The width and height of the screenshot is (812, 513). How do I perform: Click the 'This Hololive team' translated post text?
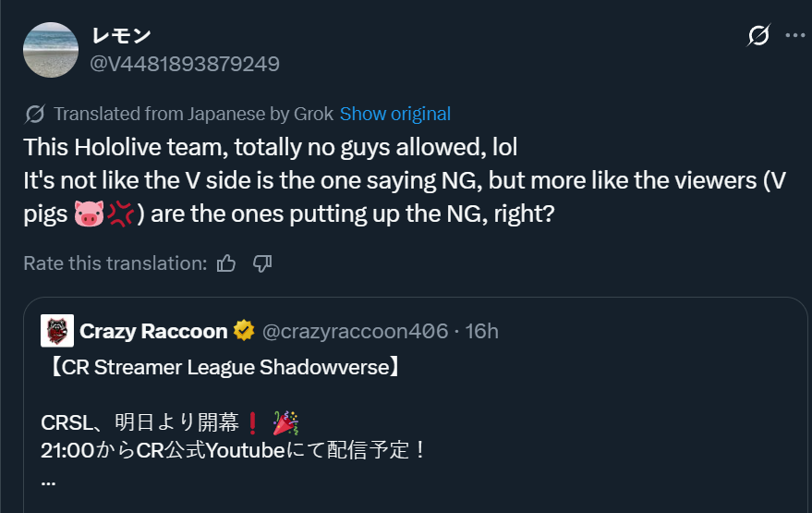click(x=270, y=147)
